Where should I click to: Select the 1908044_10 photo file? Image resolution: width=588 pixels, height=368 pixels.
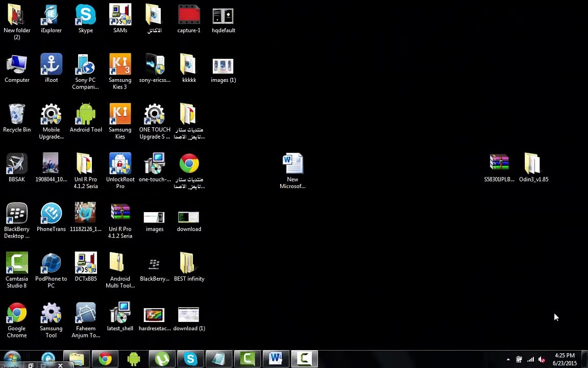[51, 168]
